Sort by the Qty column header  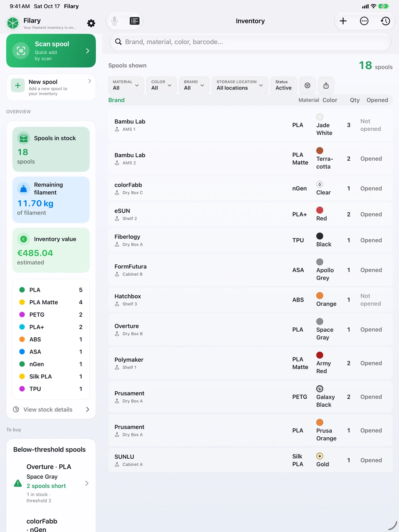355,100
